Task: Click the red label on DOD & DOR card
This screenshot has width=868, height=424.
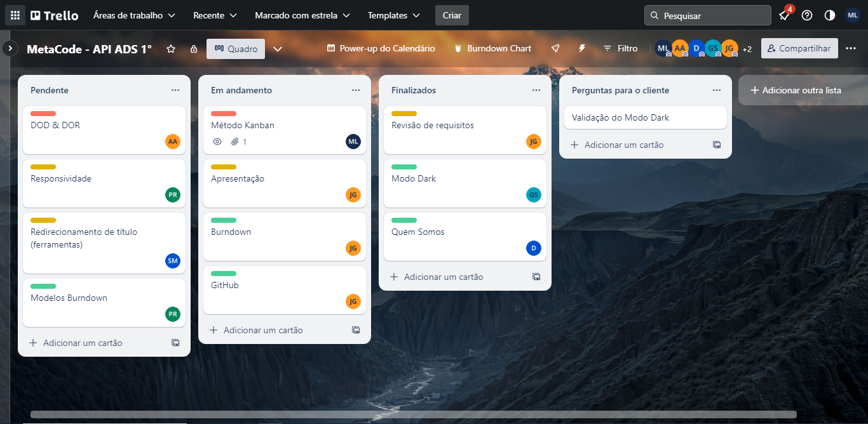Action: tap(43, 114)
